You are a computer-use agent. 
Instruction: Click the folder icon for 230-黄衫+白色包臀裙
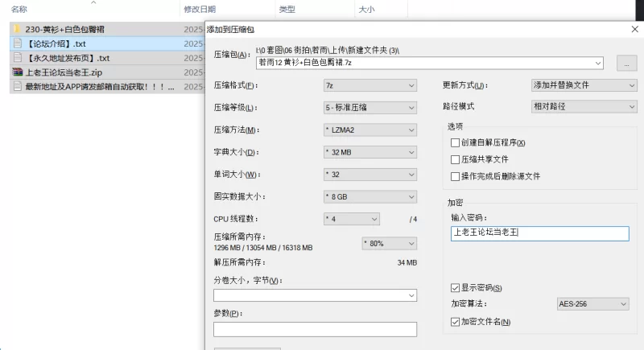tap(17, 29)
